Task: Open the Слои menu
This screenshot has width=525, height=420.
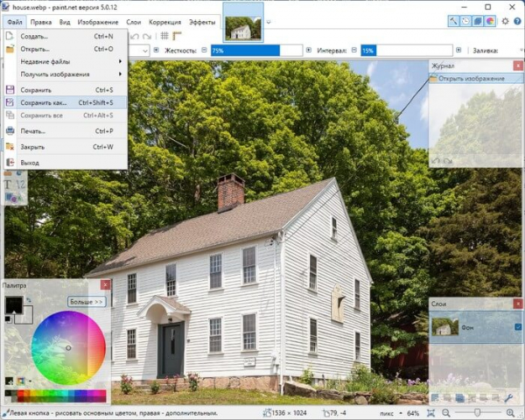Action: pyautogui.click(x=133, y=22)
